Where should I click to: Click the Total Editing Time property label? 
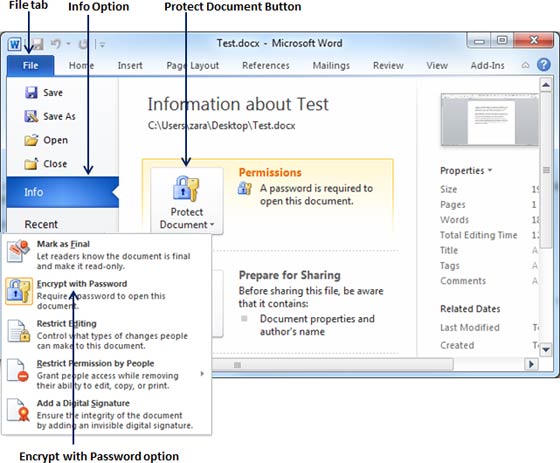tap(479, 235)
